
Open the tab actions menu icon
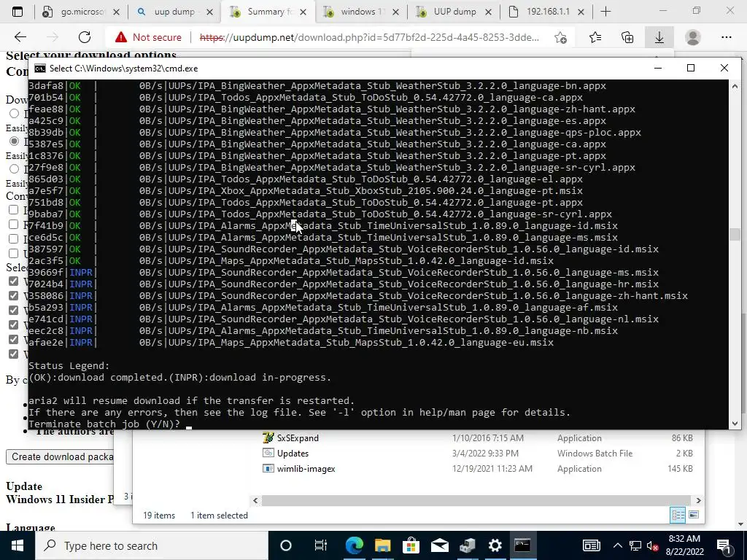click(x=18, y=12)
